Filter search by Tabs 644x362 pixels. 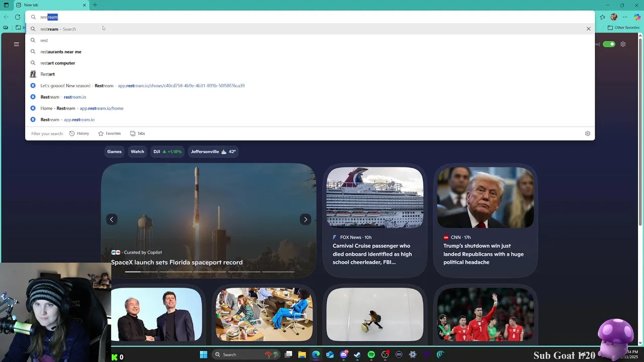(137, 133)
